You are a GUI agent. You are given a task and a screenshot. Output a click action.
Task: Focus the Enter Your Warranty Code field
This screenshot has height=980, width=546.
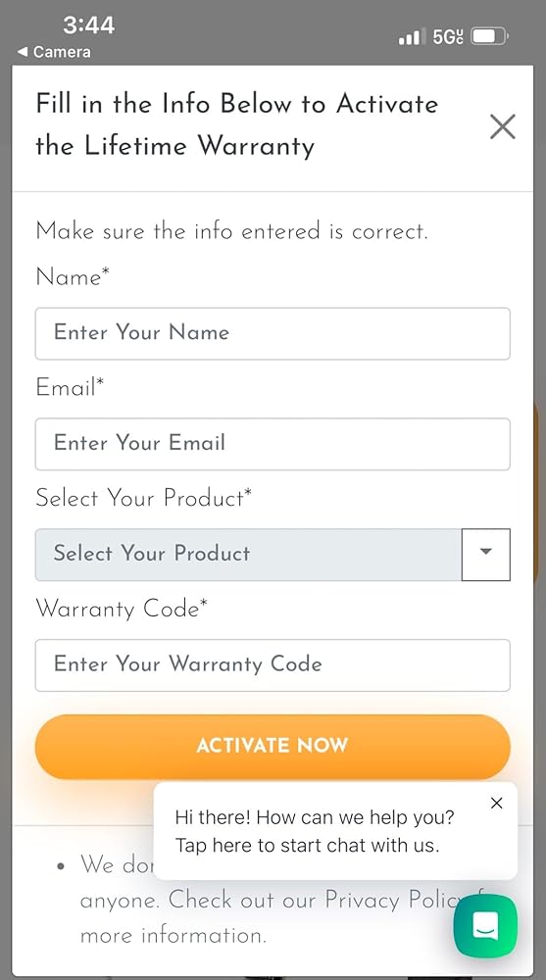coord(273,665)
